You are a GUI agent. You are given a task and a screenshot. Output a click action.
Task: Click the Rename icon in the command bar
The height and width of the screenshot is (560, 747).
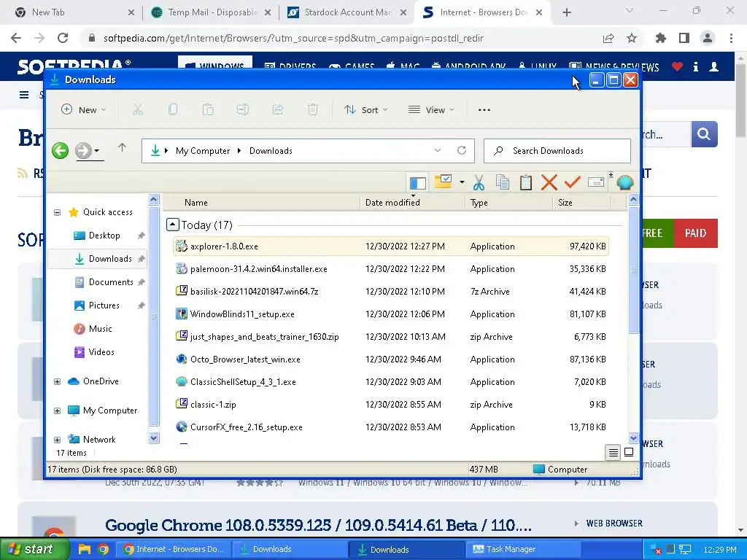(242, 110)
